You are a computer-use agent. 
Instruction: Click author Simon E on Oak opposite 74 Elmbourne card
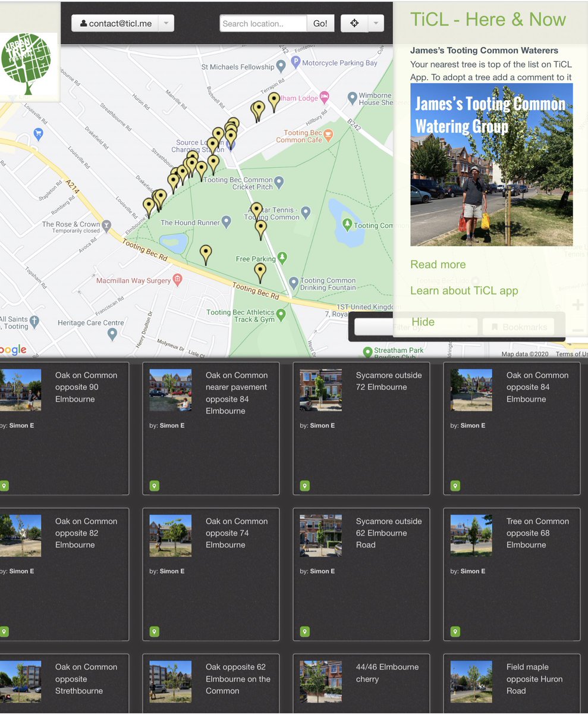click(172, 571)
